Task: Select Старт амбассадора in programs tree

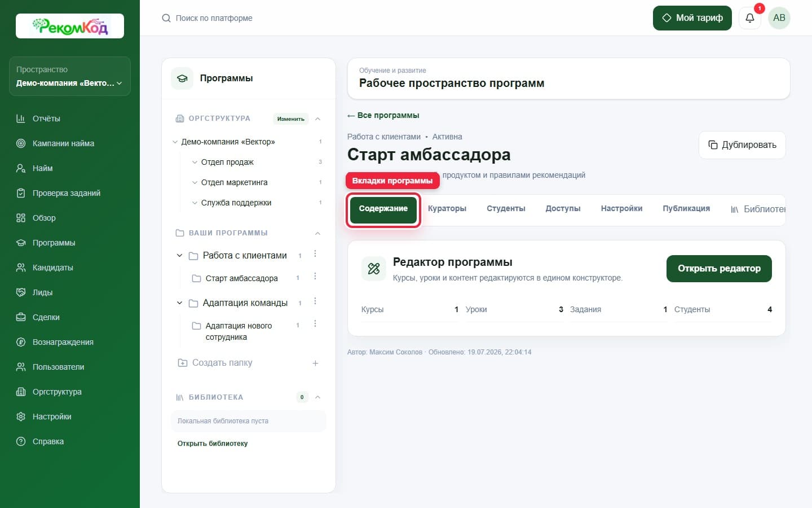Action: [241, 278]
